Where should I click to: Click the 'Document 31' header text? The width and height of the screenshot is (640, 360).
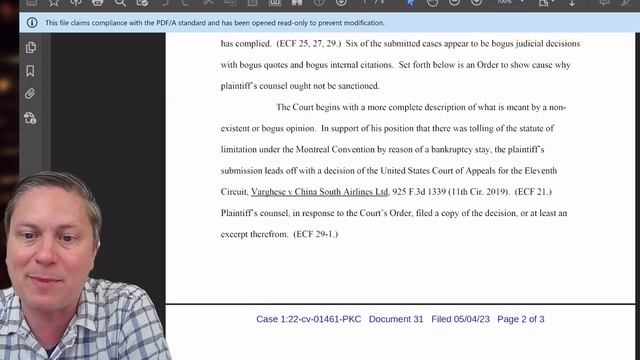(x=396, y=319)
